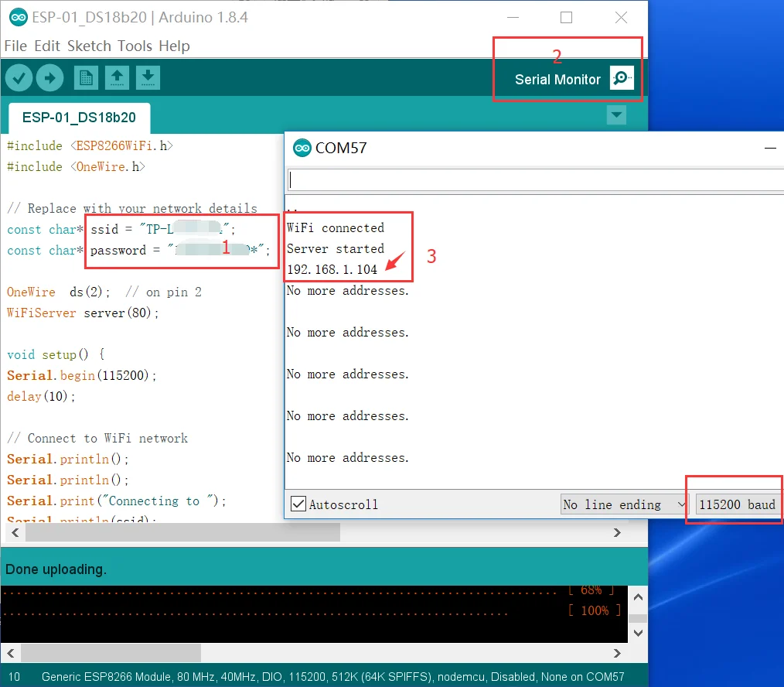Click the 'WiFi connected' serial output line
Viewport: 784px width, 687px height.
pos(336,227)
